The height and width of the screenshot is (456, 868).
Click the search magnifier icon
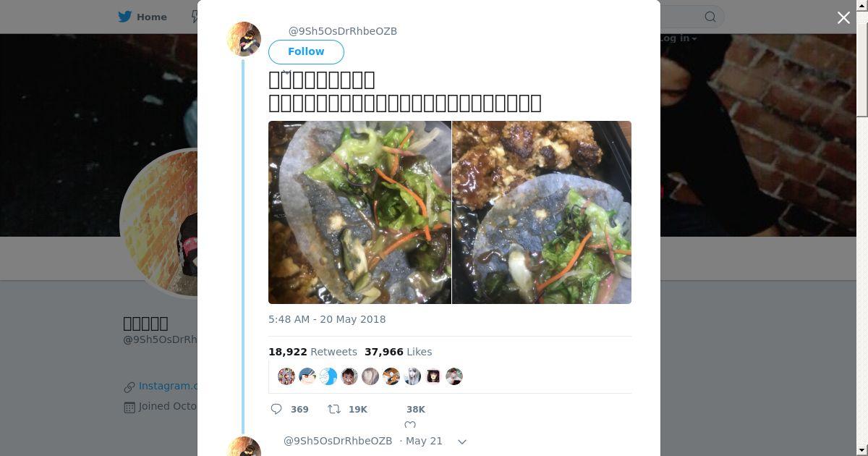point(710,17)
